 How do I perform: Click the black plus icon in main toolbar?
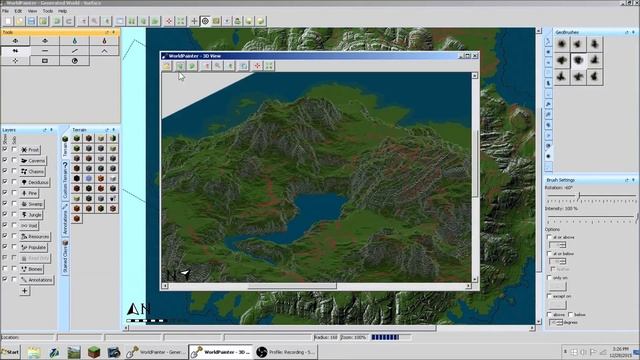tap(194, 21)
